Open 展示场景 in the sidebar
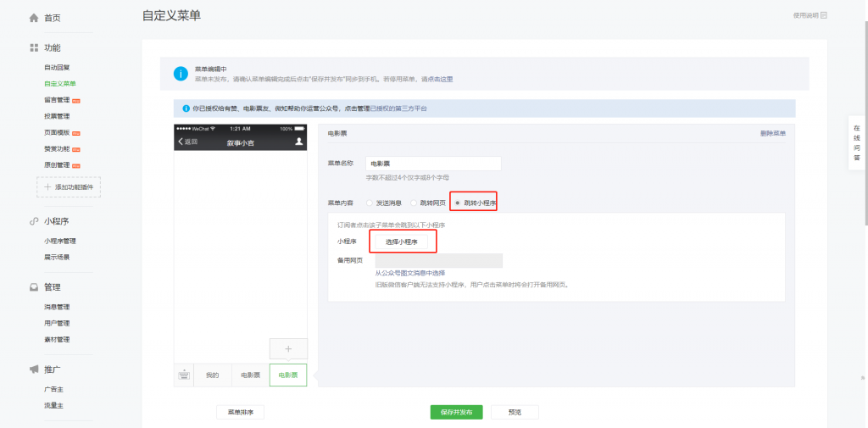Image resolution: width=868 pixels, height=428 pixels. coord(57,258)
